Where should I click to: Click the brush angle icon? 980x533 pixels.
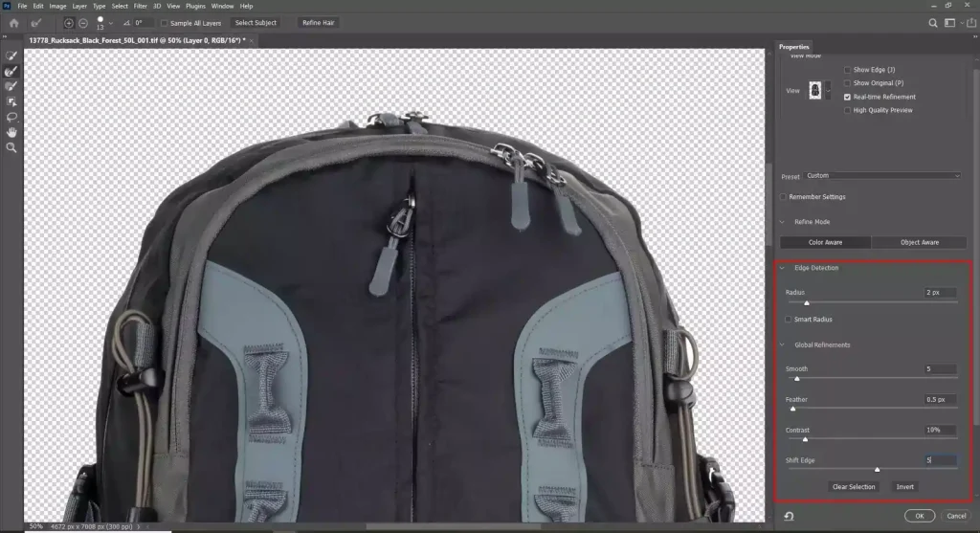click(x=127, y=23)
